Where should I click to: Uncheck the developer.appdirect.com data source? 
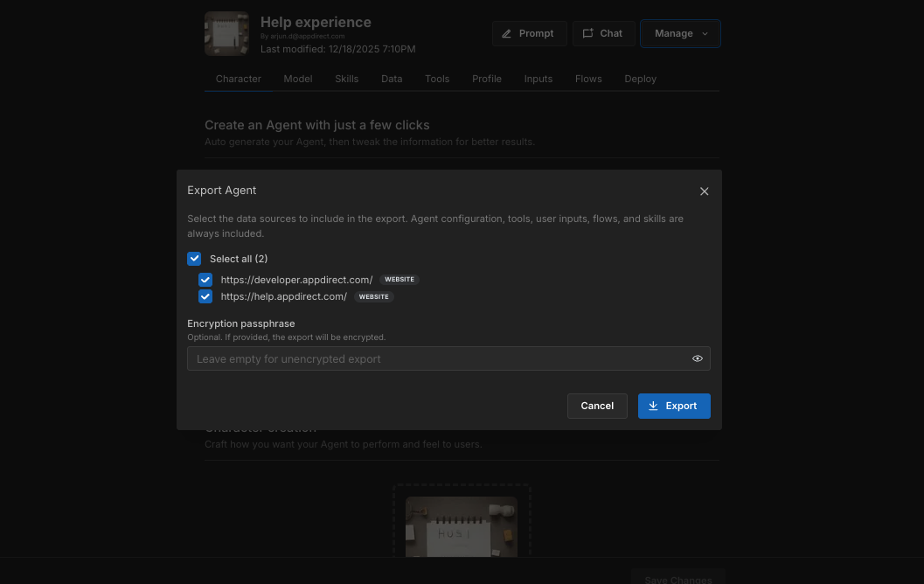(205, 280)
